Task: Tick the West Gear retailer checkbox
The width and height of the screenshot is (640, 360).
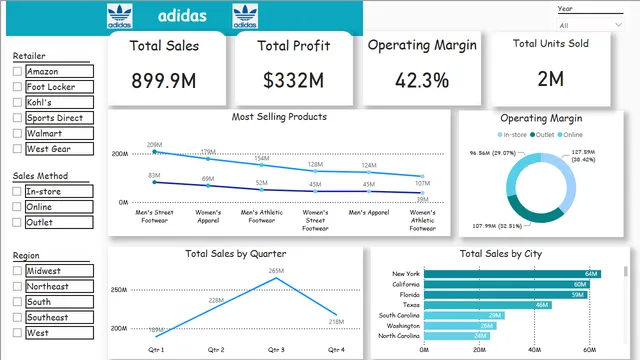Action: pos(17,149)
